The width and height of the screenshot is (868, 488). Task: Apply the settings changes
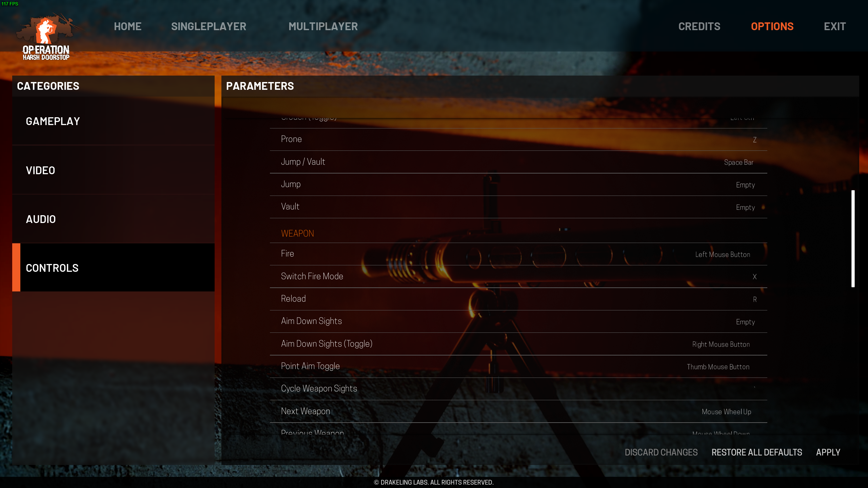point(828,452)
